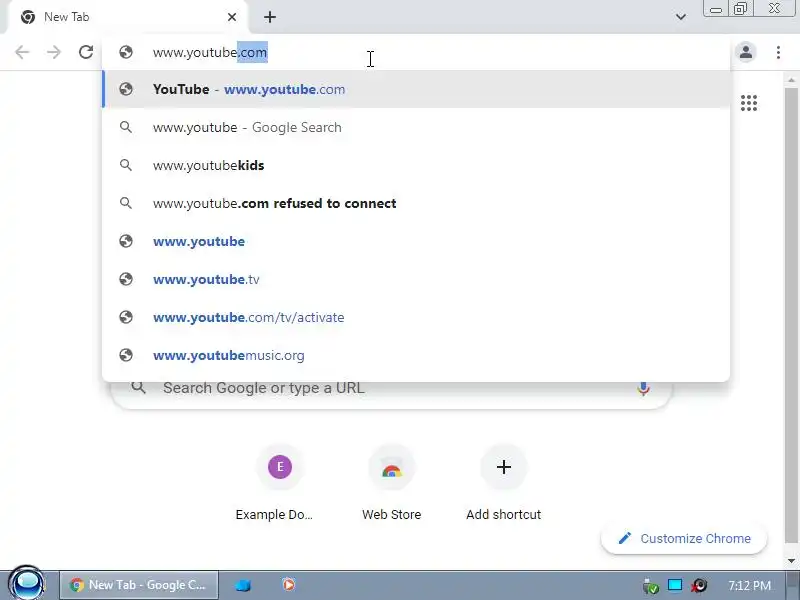Click globe icon beside www.youtube.tv

coord(126,279)
